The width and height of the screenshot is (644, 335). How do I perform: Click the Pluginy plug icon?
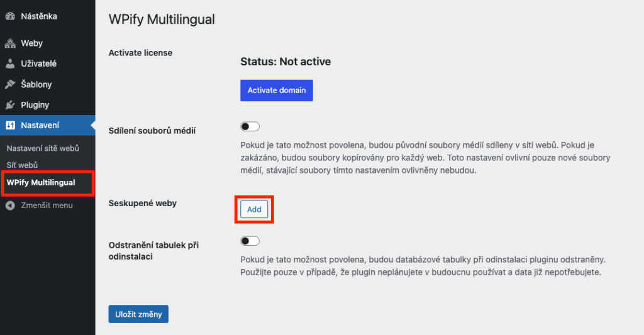10,105
